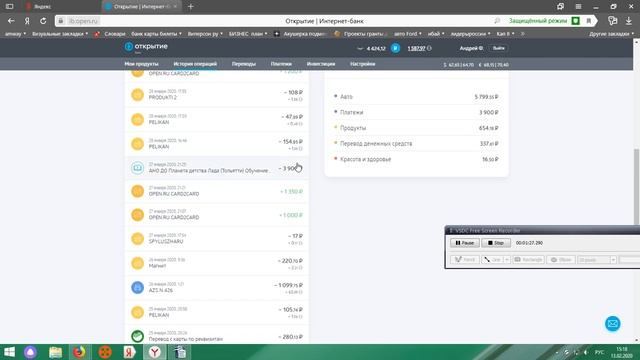640x360 pixels.
Task: Click the yellow icon of the SPYLUSZHARU transaction
Action: tap(138, 239)
